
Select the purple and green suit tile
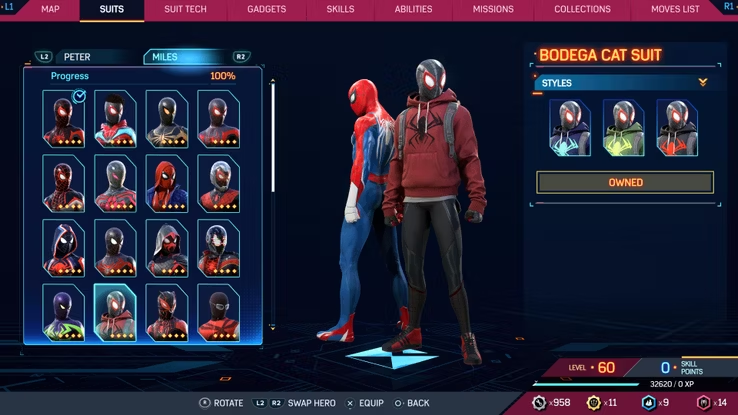(63, 312)
